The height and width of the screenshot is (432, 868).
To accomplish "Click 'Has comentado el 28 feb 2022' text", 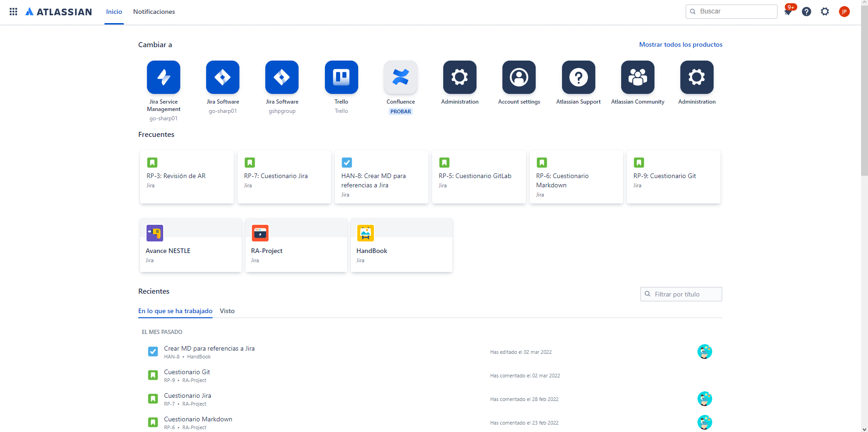I will [x=524, y=399].
